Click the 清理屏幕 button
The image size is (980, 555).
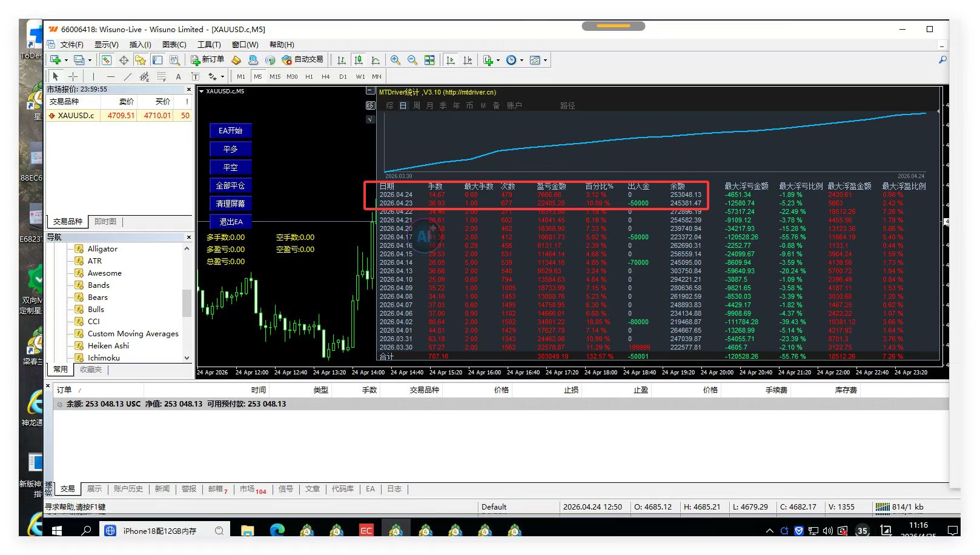point(230,204)
